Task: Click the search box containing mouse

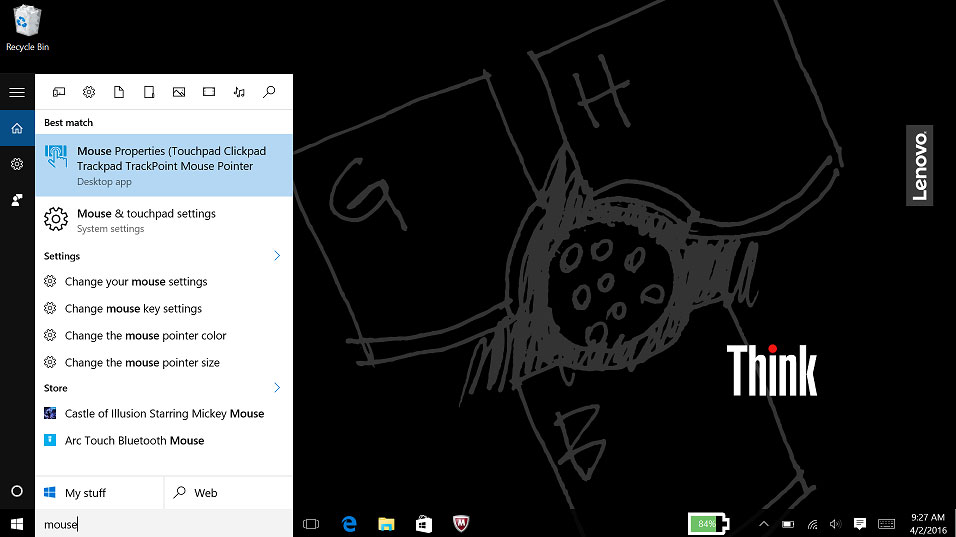Action: click(164, 524)
